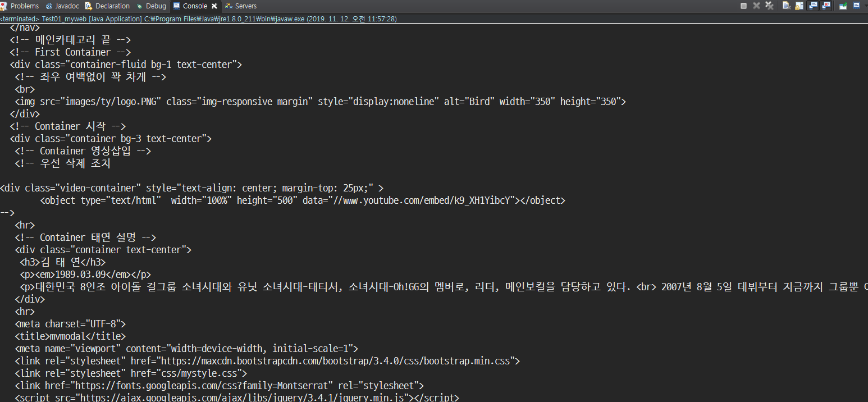Click the 'container-fluid bg-1 text-center' div line

126,65
